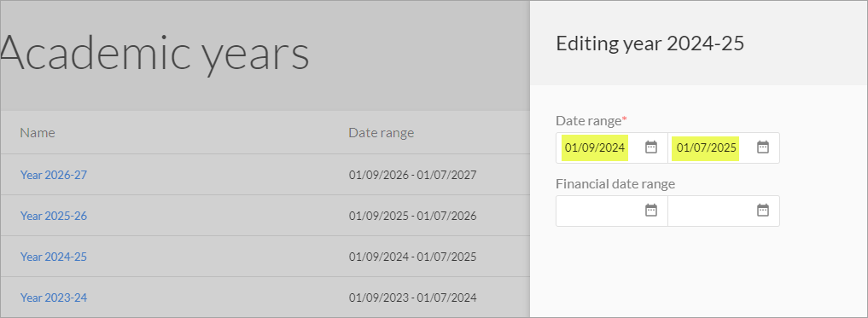Select the 01/09/2023 - 01/07/2024 date cell

[412, 298]
